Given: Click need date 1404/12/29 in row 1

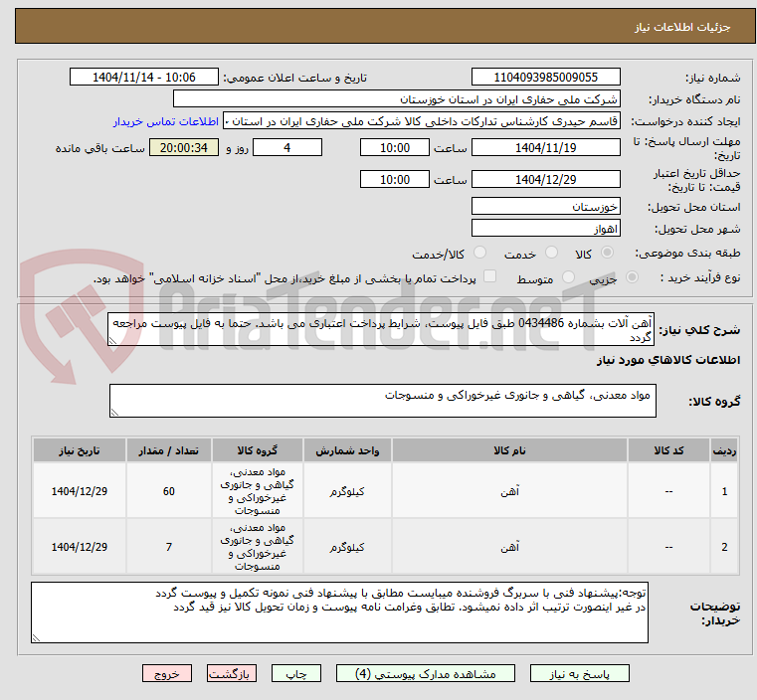Looking at the screenshot, I should pos(80,491).
